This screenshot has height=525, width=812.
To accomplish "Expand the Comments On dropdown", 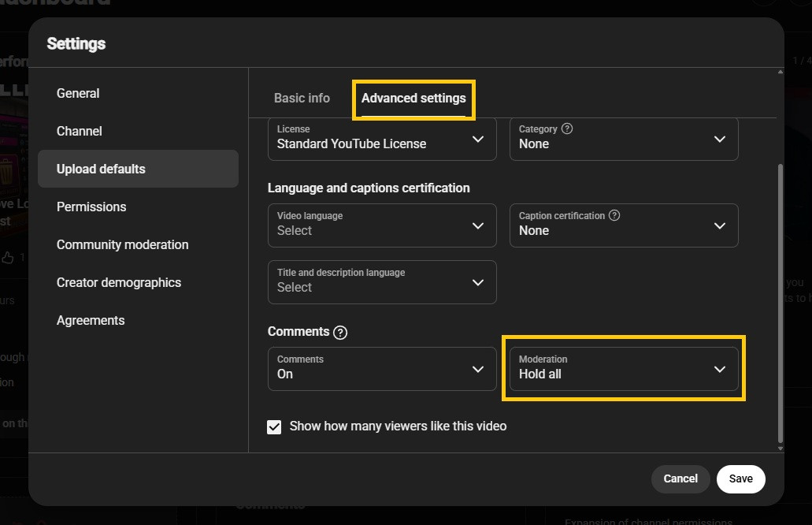I will 382,368.
